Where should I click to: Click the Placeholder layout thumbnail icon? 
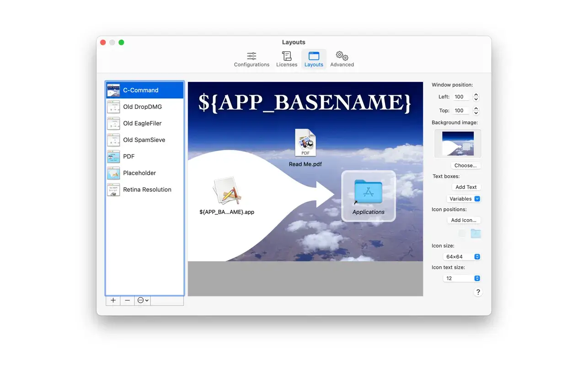pyautogui.click(x=113, y=173)
